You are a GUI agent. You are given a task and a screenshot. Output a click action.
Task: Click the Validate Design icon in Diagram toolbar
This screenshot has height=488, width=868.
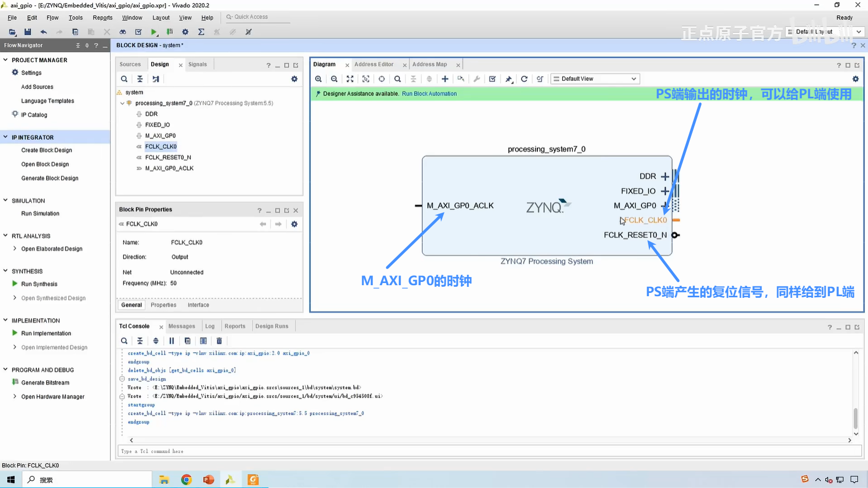pos(492,79)
